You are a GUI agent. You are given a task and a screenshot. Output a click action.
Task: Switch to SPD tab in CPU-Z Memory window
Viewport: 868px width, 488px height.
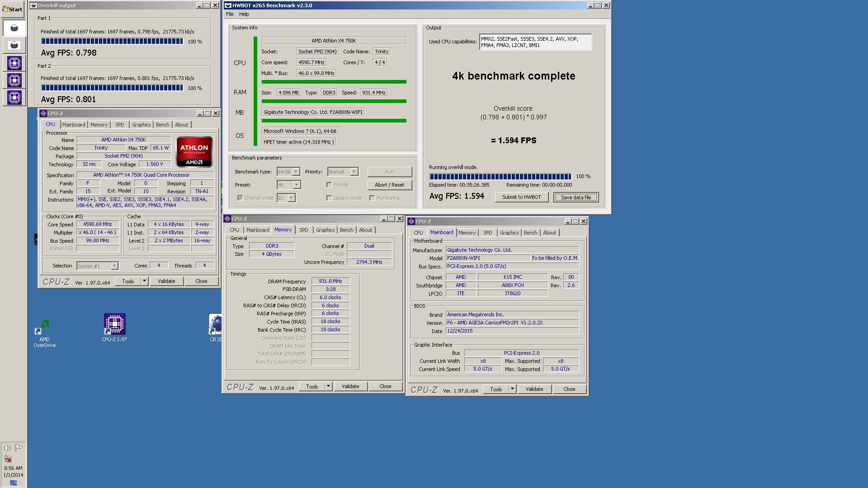304,230
